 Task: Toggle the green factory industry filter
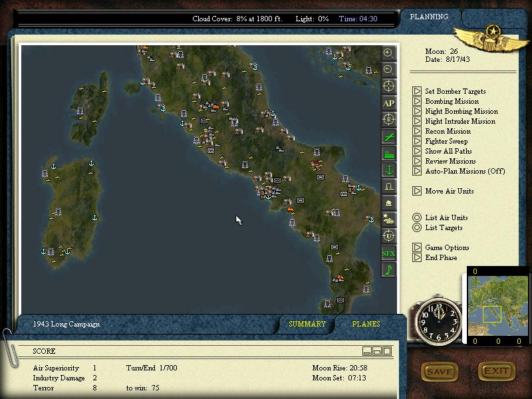tap(389, 154)
